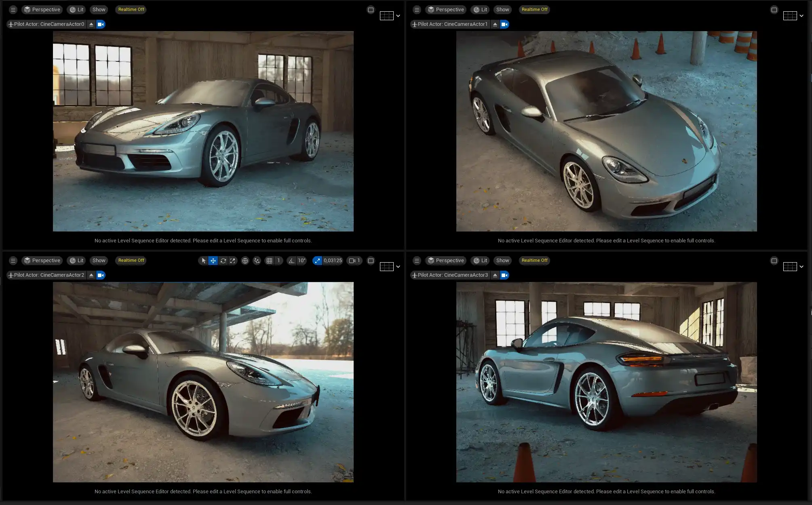The width and height of the screenshot is (812, 505).
Task: Activate the Rotate tool
Action: click(x=223, y=261)
